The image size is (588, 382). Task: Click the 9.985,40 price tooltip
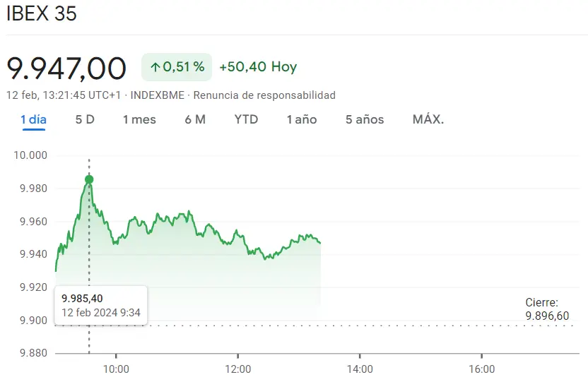(100, 305)
